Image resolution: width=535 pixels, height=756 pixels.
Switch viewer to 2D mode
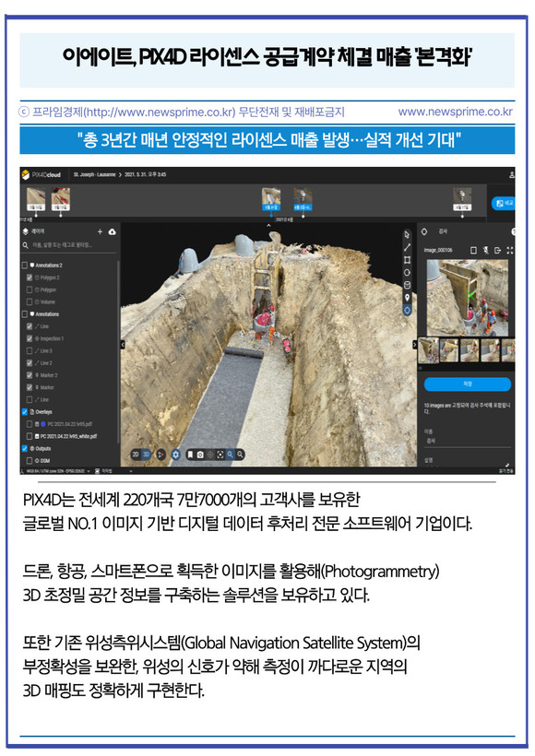tap(136, 455)
